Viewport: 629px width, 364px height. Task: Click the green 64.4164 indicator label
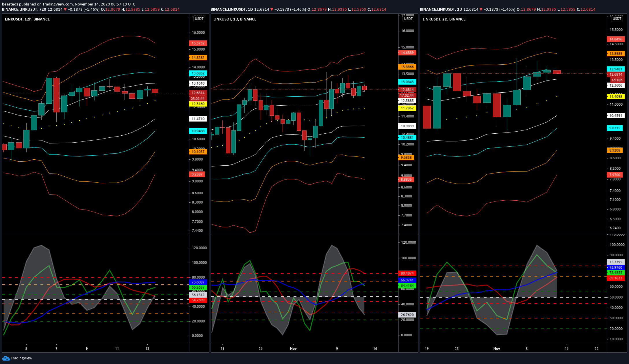coord(407,286)
